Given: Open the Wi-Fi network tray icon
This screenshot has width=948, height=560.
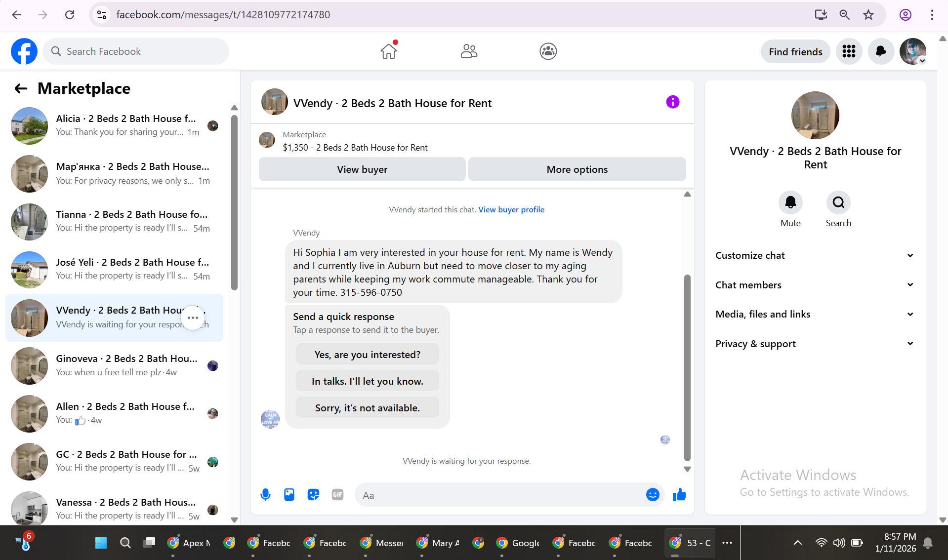Looking at the screenshot, I should 821,543.
